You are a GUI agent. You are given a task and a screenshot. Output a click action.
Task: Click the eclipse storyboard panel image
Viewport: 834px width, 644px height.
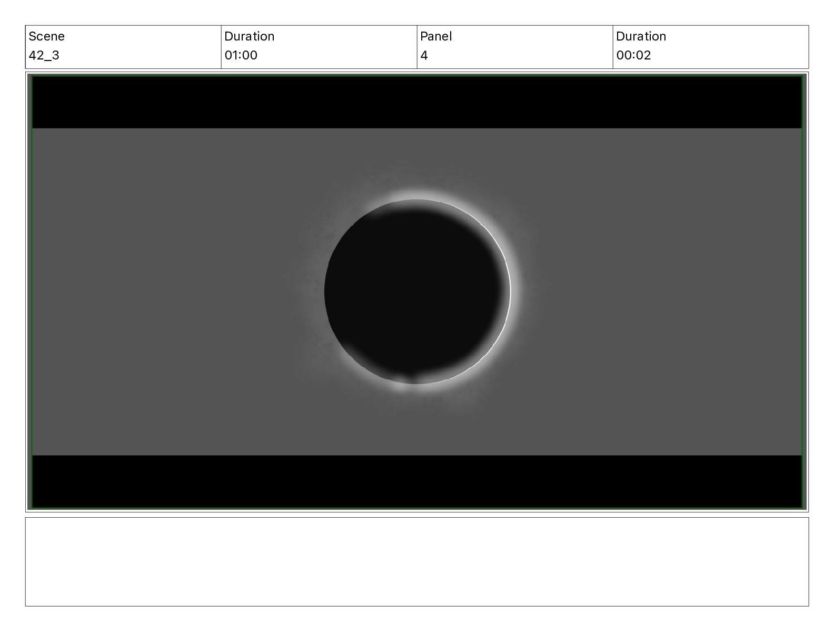point(417,292)
